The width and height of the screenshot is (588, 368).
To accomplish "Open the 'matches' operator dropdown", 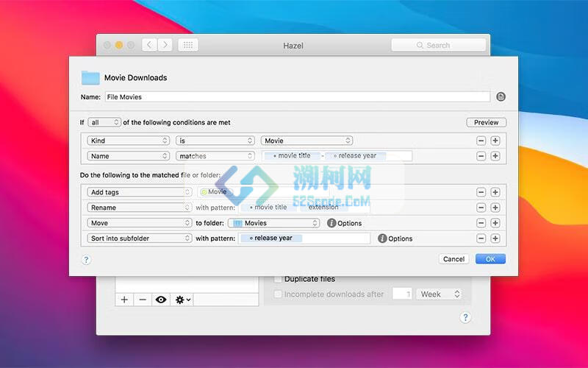I will click(215, 156).
